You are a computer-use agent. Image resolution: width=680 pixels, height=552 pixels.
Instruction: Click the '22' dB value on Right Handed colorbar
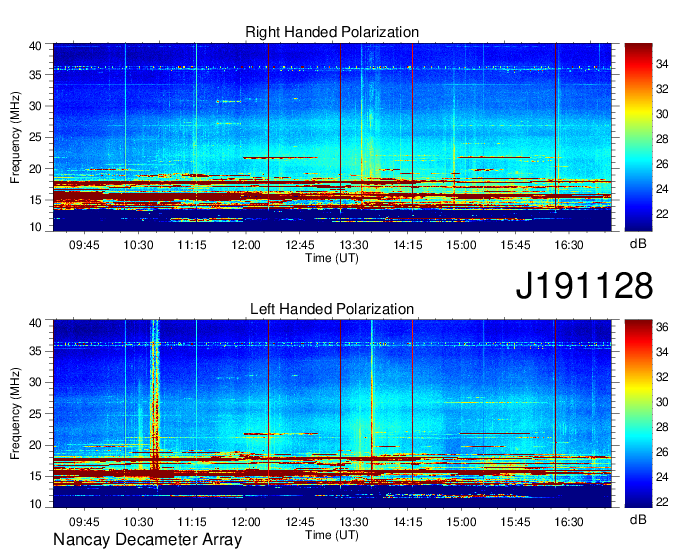[662, 214]
